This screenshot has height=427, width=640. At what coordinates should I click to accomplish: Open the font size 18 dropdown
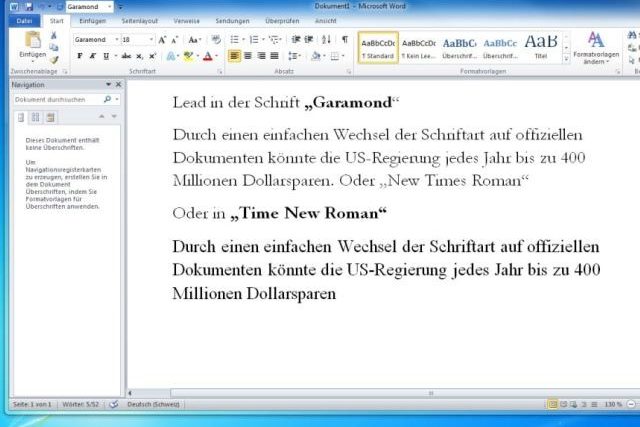pos(151,40)
